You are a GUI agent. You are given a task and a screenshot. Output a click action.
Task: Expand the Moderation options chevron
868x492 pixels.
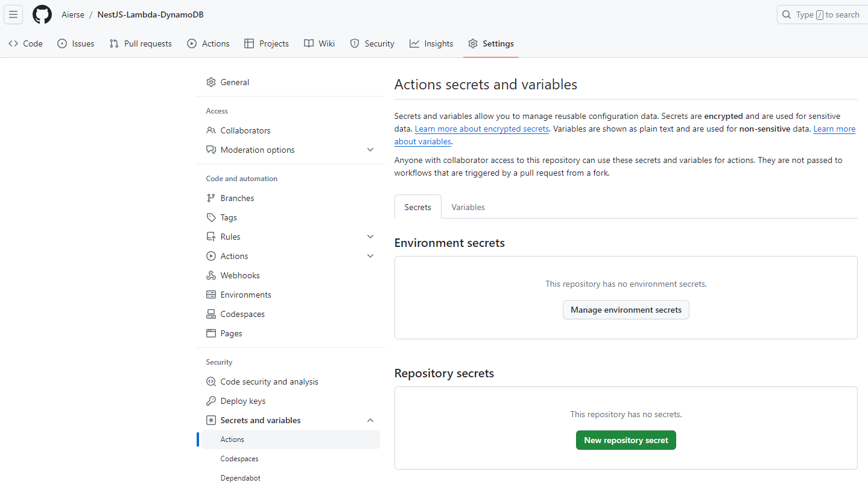pos(370,150)
